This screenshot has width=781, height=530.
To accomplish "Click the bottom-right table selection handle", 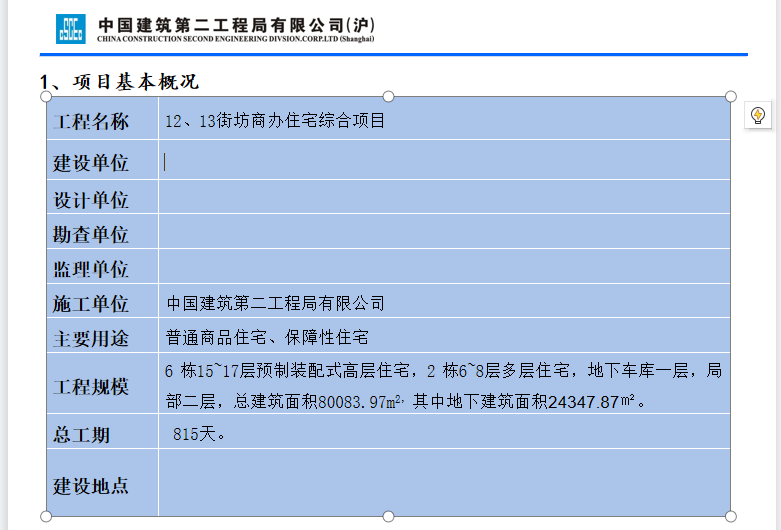I will coord(731,516).
